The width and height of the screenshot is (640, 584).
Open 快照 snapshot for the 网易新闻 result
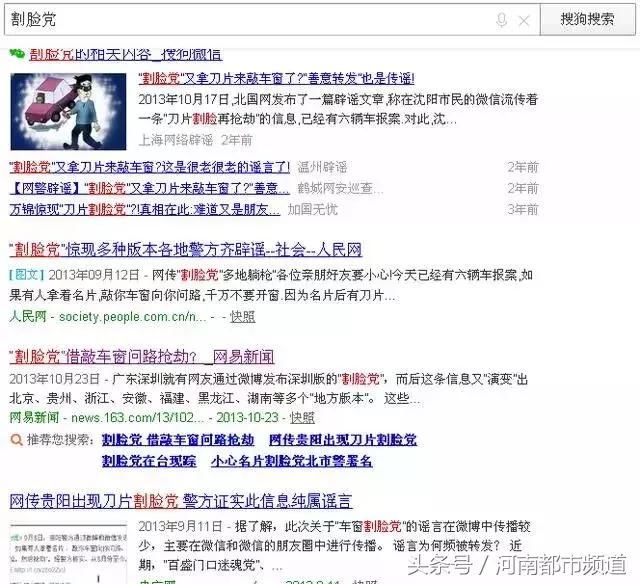[302, 417]
